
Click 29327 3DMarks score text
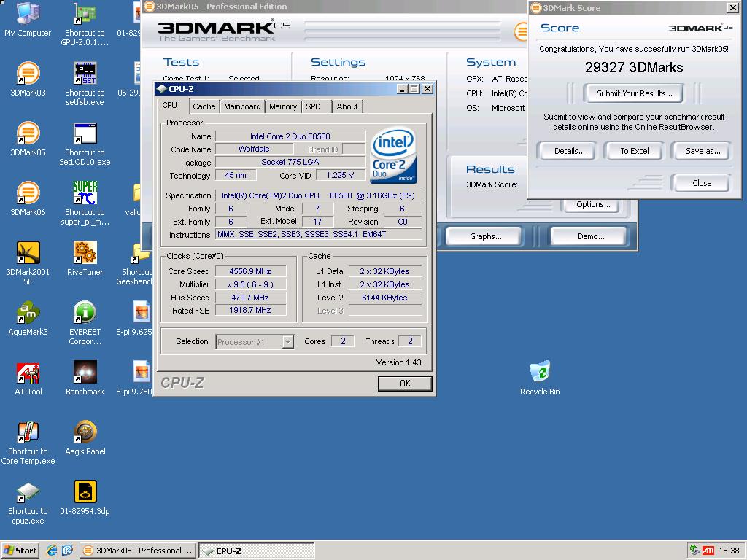634,67
